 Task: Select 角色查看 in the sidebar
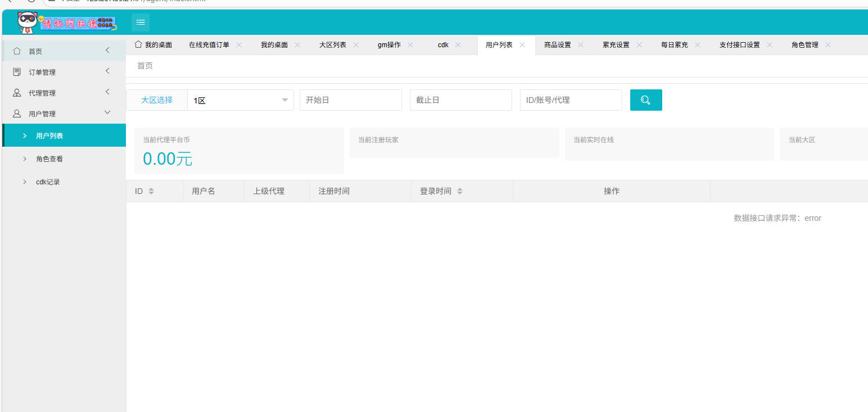[51, 159]
